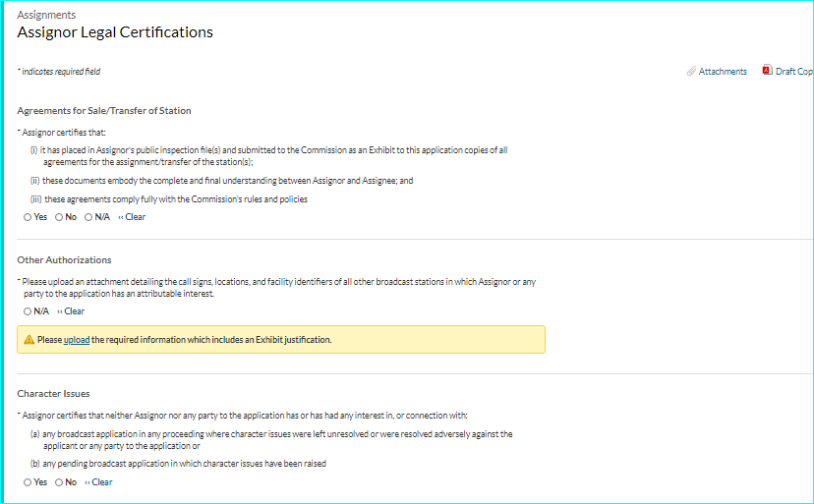Clear the Other Authorizations selection
Viewport: 814px width, 504px height.
pyautogui.click(x=72, y=311)
